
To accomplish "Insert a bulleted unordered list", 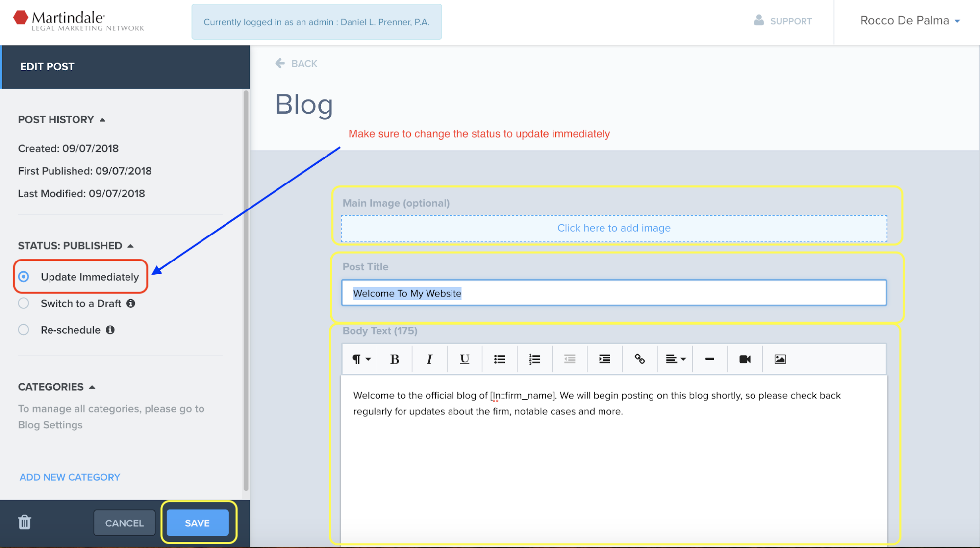I will [x=500, y=359].
